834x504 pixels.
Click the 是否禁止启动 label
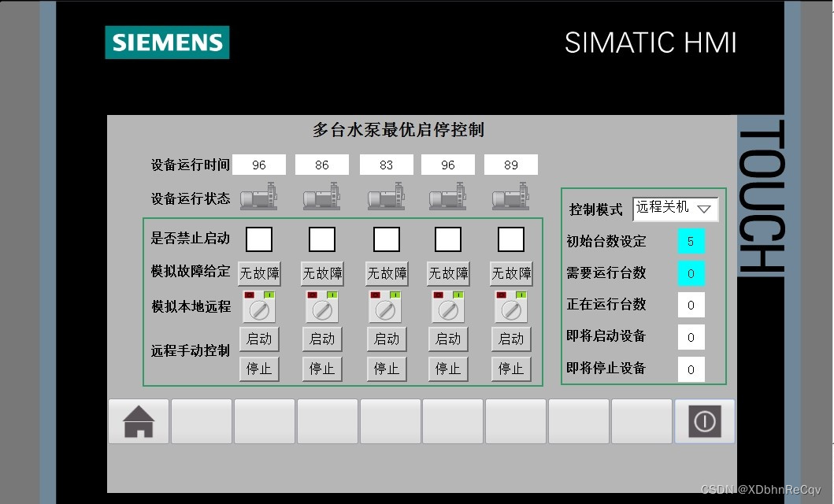(191, 238)
